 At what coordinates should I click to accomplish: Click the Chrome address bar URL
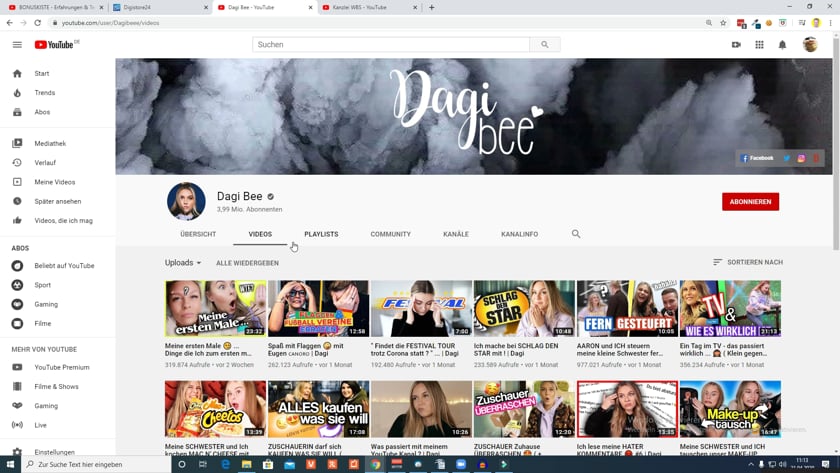tap(110, 23)
